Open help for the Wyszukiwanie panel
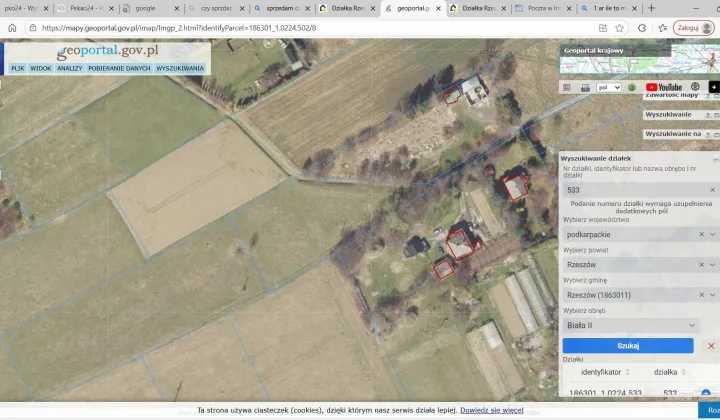Viewport: 720px width, 420px height. pyautogui.click(x=708, y=115)
